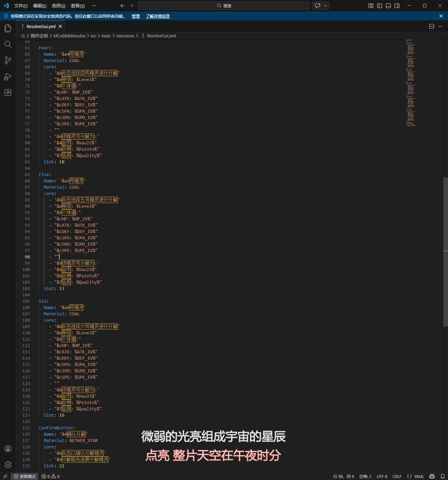Open the 文件(F) menu

(21, 6)
